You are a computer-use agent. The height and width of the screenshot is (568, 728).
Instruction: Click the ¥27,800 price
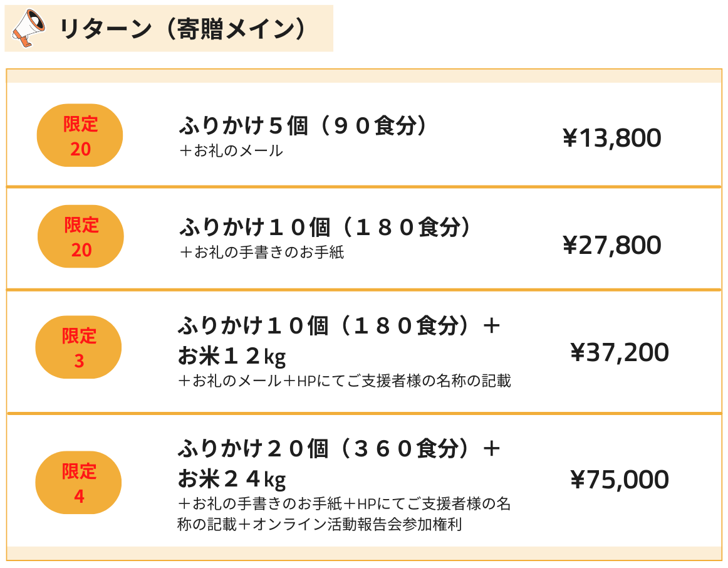(x=611, y=245)
